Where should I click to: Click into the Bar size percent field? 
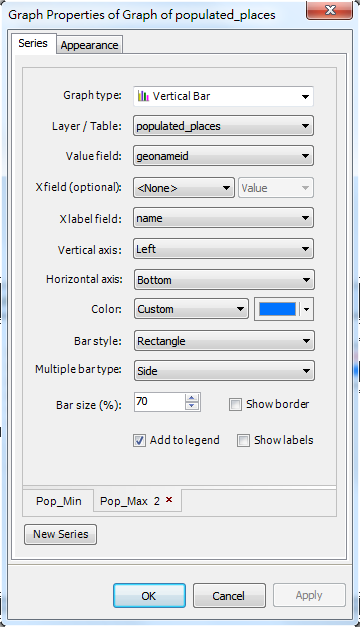pos(160,402)
